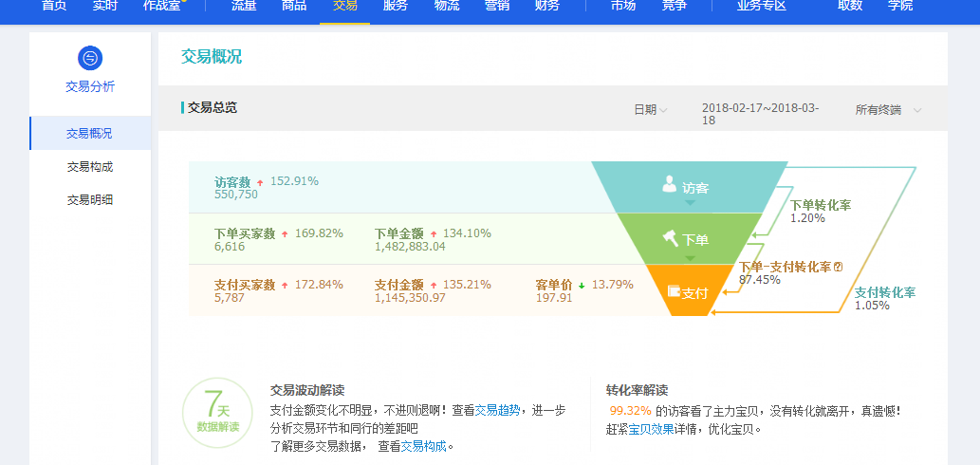Expand the 所有终端 device dropdown
The width and height of the screenshot is (980, 465).
pos(888,110)
